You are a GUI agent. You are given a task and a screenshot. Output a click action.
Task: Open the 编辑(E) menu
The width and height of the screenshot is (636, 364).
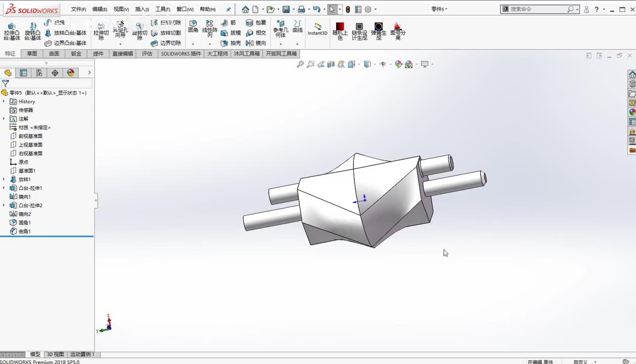point(100,9)
